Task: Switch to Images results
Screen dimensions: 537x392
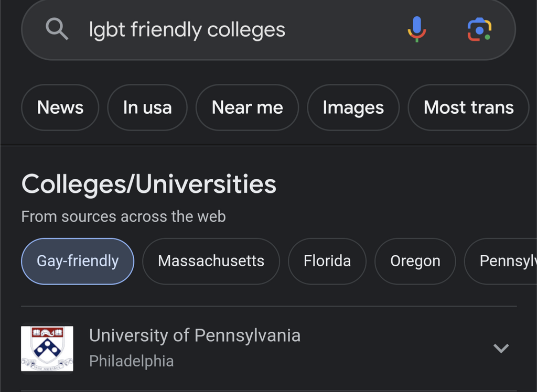Action: (x=353, y=107)
